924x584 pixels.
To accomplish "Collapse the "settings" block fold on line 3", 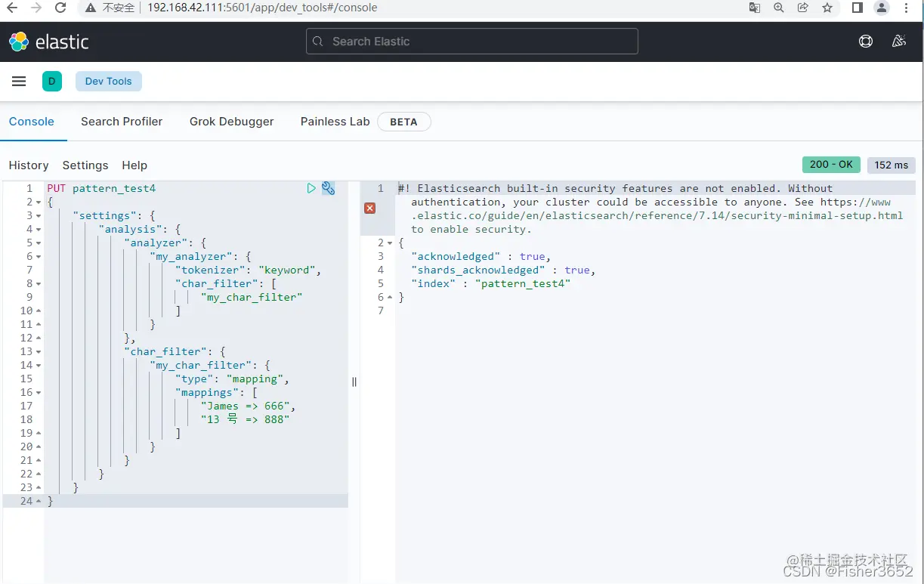I will pos(39,216).
